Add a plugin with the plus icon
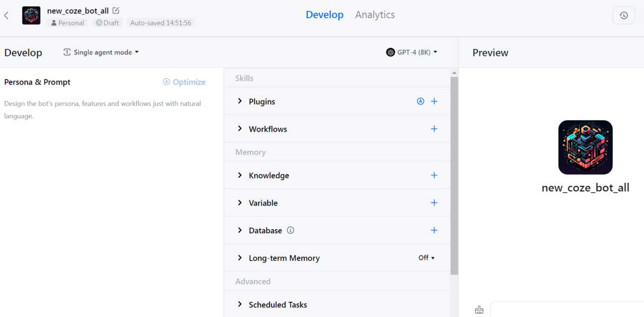 point(434,102)
